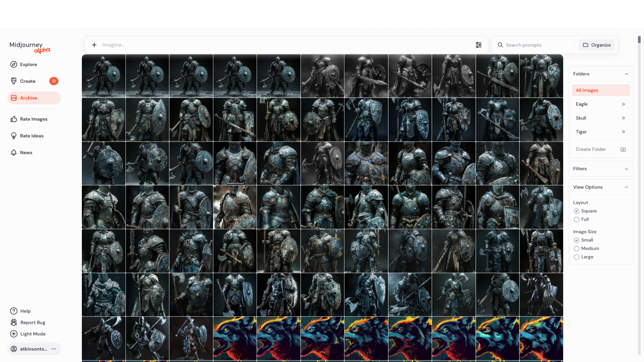Click the plus icon to add to prompt
Image resolution: width=644 pixels, height=362 pixels.
[94, 45]
